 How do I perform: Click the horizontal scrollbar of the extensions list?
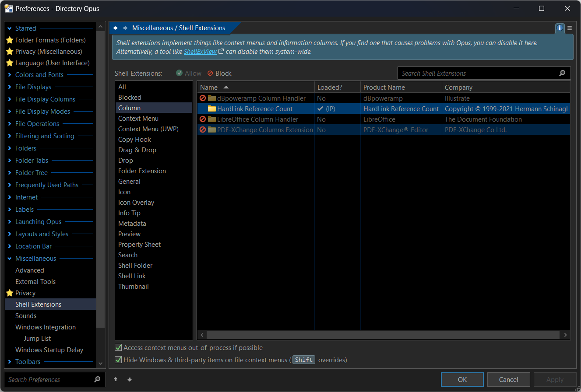tap(383, 335)
